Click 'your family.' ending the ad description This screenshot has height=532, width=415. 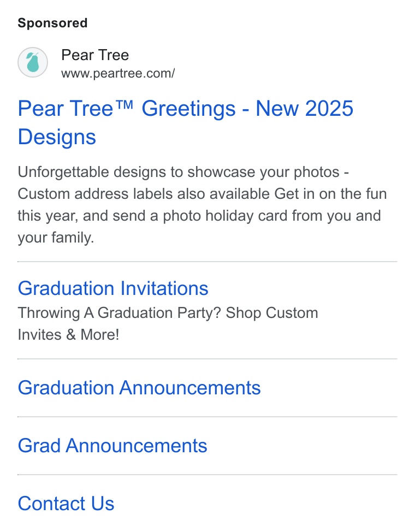click(56, 238)
